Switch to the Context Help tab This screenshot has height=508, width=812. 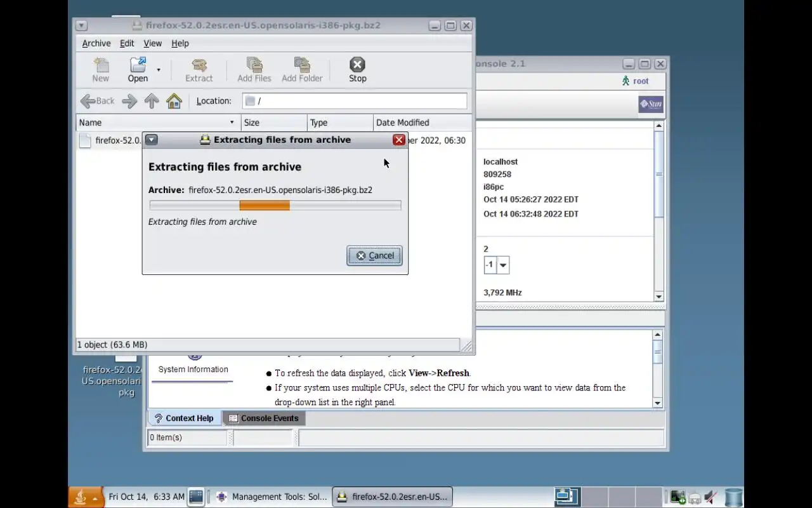click(x=185, y=418)
